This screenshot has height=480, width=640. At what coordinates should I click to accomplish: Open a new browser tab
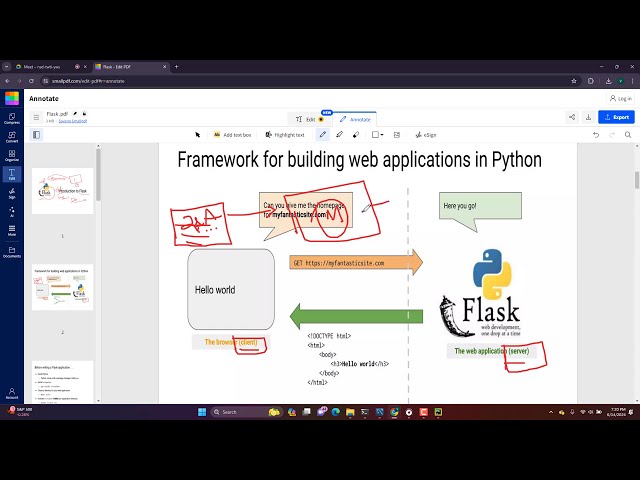coord(176,67)
